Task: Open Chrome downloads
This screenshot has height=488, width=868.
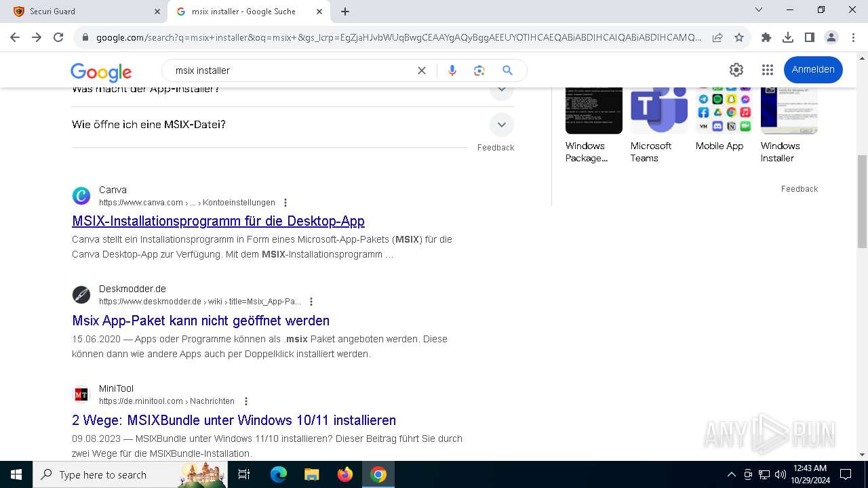Action: click(788, 38)
